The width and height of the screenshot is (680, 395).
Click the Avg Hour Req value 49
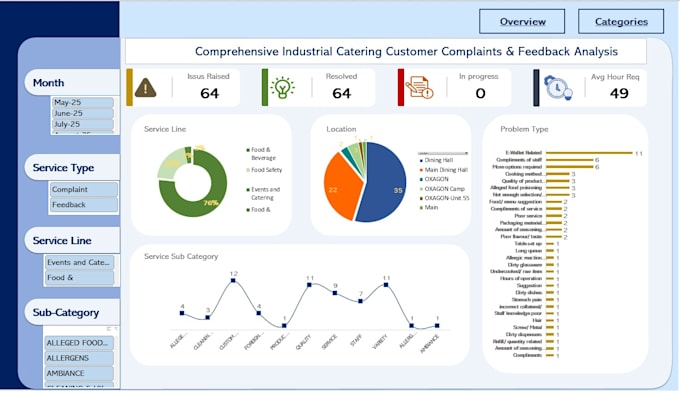(619, 93)
